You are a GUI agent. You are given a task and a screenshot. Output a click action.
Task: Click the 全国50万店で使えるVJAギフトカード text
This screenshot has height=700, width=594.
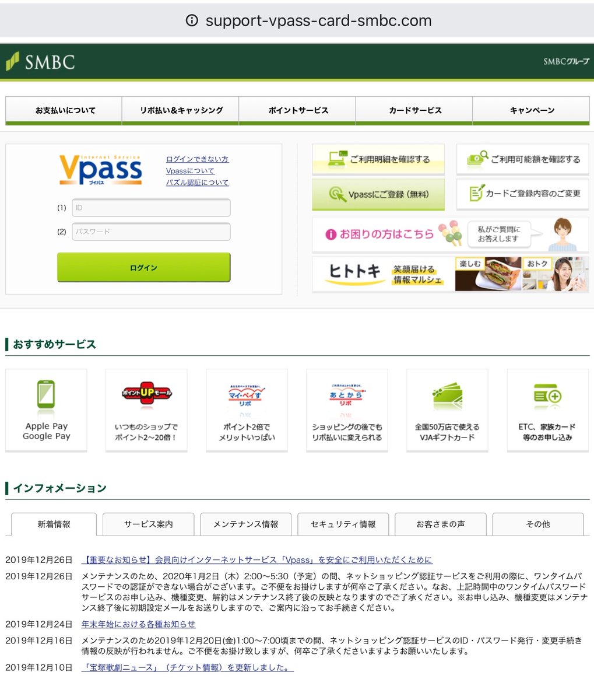click(447, 432)
